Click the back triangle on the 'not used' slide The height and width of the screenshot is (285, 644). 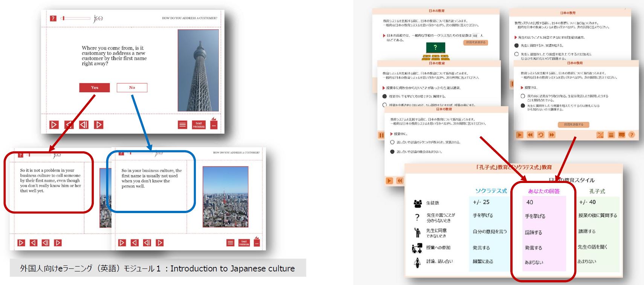pyautogui.click(x=134, y=243)
